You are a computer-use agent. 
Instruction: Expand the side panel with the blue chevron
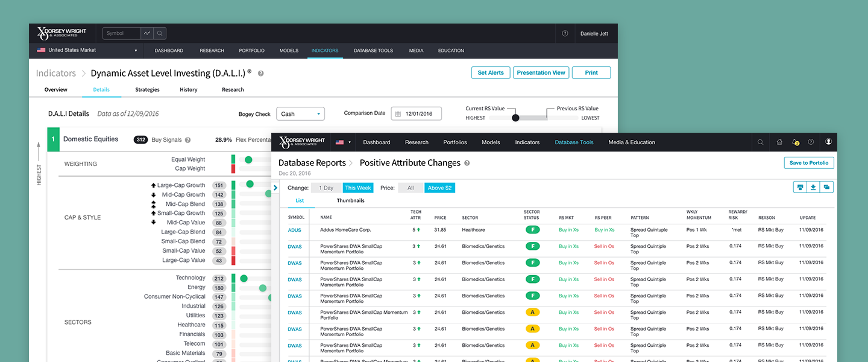click(x=275, y=188)
